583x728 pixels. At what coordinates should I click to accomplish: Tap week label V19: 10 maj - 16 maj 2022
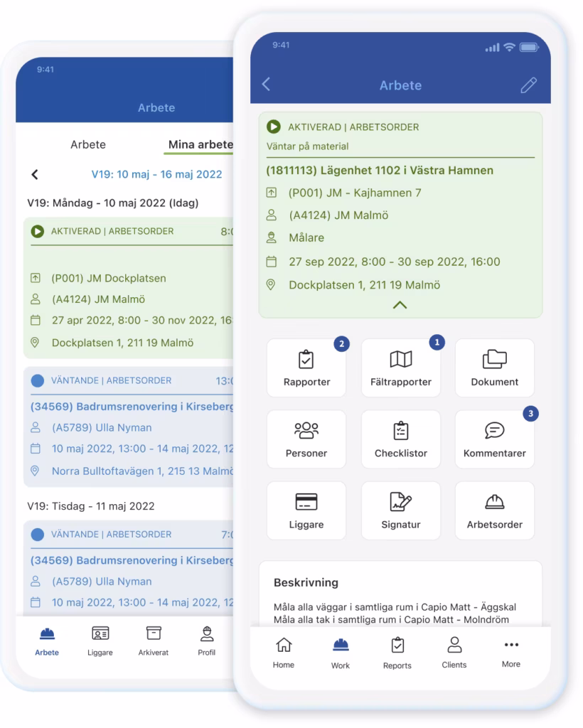pos(156,174)
